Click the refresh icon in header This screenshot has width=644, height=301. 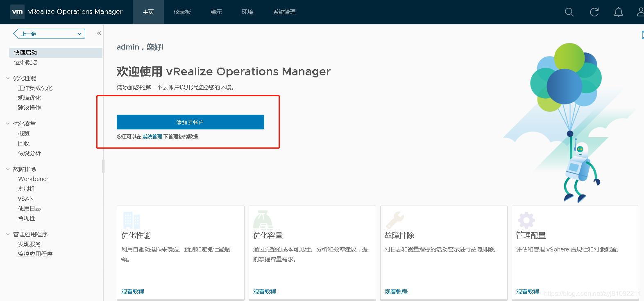coord(594,12)
